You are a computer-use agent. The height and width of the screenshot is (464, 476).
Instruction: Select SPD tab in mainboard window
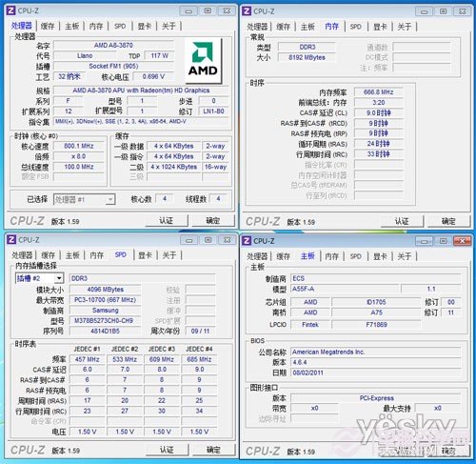click(x=355, y=256)
